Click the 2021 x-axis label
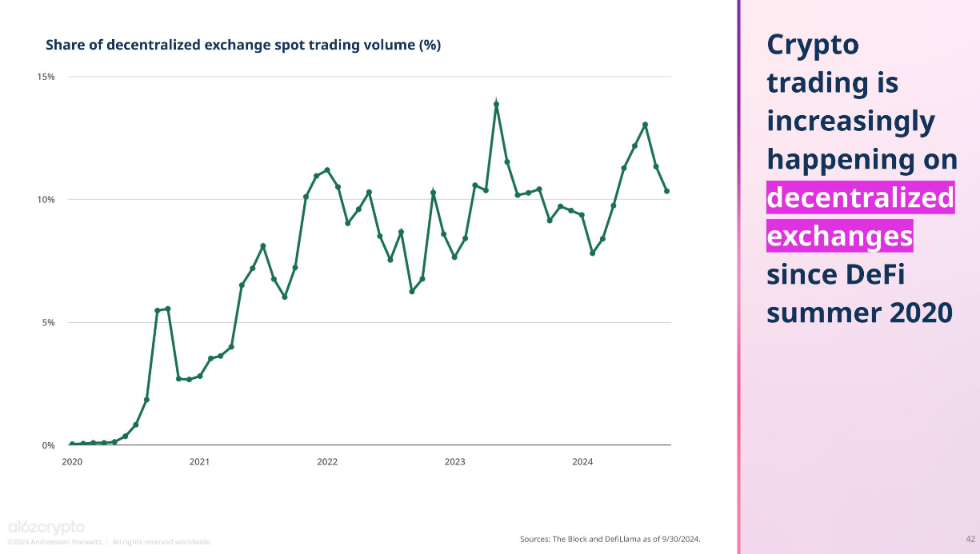This screenshot has width=980, height=554. 199,461
